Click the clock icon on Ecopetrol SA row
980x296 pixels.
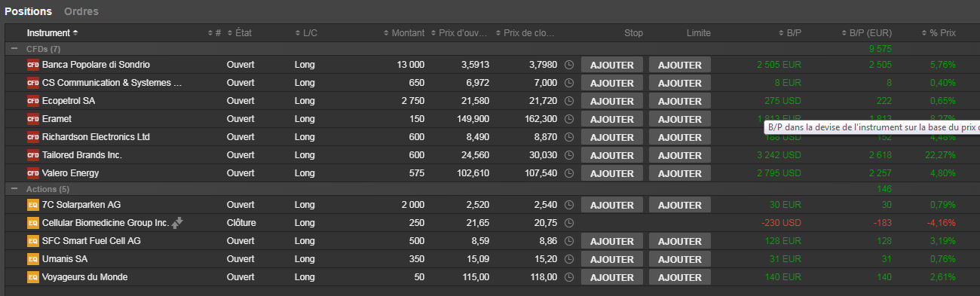[x=569, y=101]
